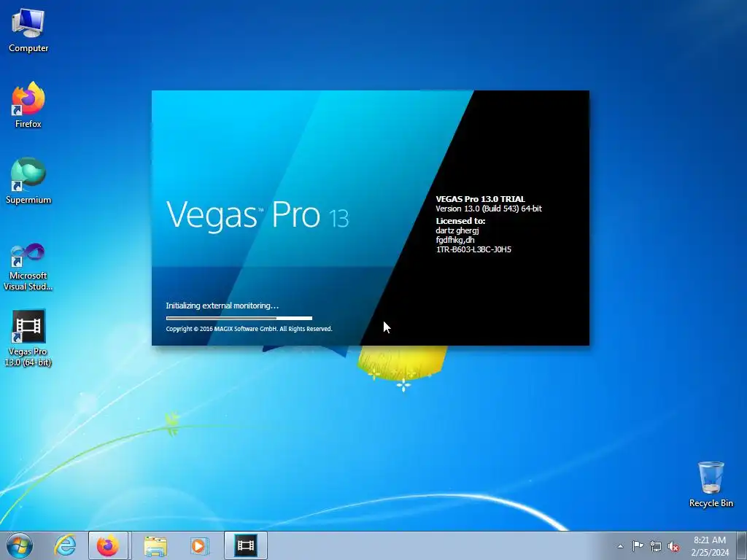Open Windows Media Player from the taskbar
This screenshot has width=747, height=560.
(198, 545)
